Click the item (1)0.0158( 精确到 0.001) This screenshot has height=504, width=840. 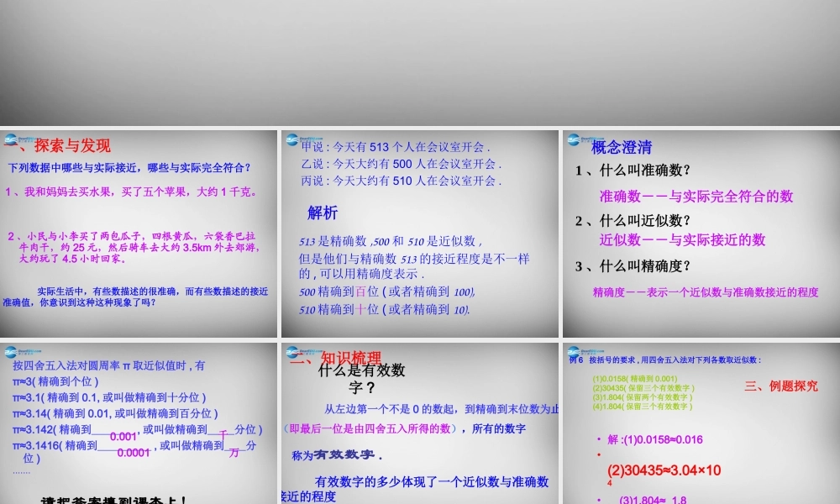635,379
